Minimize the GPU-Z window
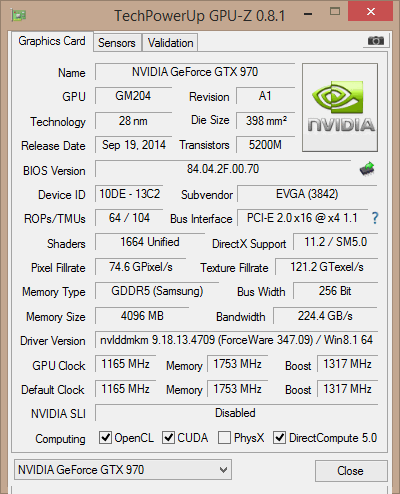This screenshot has width=400, height=494. 308,14
